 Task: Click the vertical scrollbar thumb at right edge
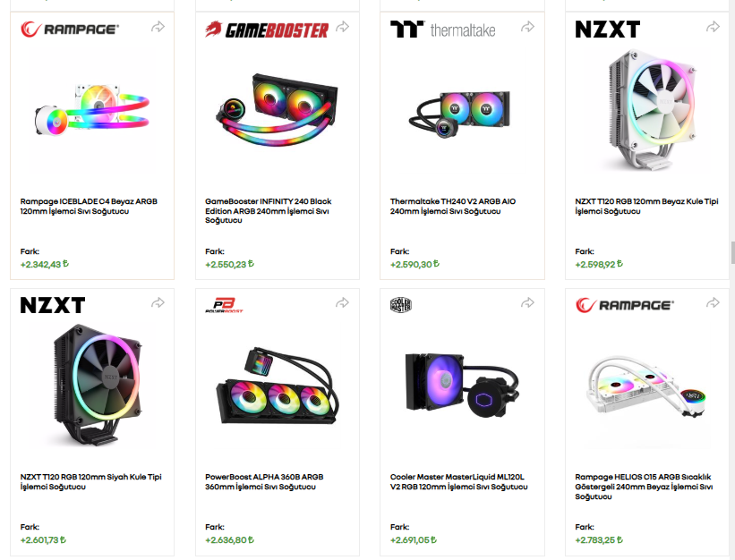pyautogui.click(x=732, y=253)
